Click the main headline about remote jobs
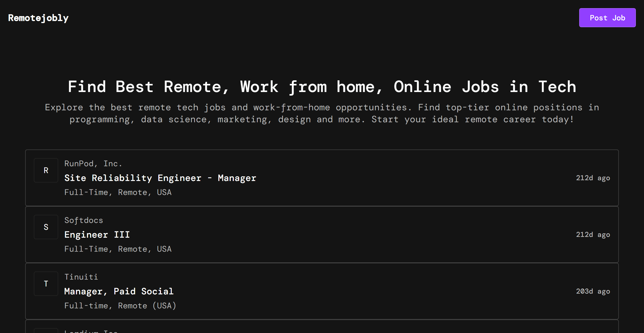 coord(322,87)
